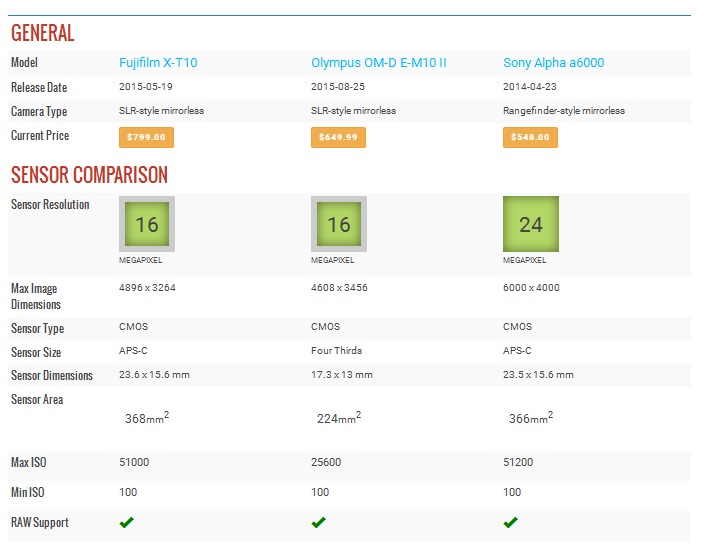The width and height of the screenshot is (713, 549).
Task: Click the Sony CMOS sensor type value
Action: coord(517,327)
